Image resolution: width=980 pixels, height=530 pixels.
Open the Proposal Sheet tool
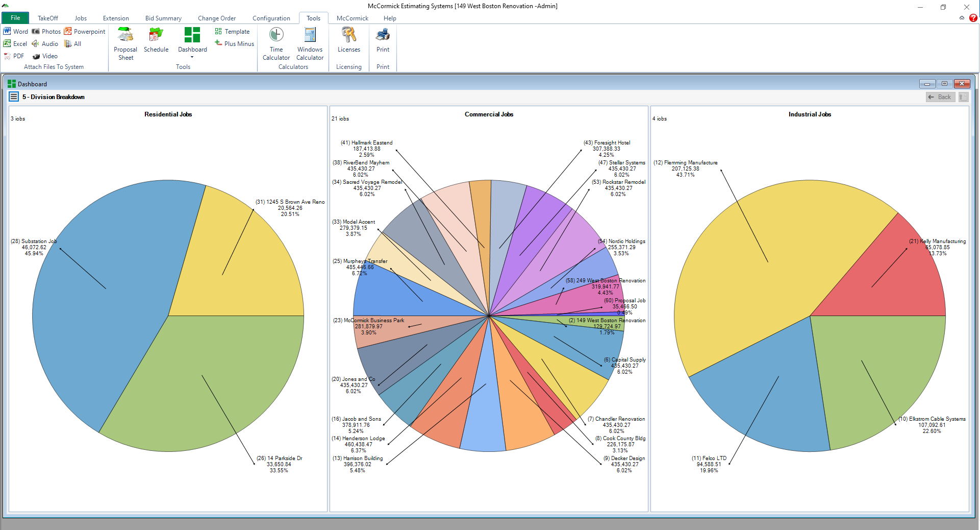(125, 44)
